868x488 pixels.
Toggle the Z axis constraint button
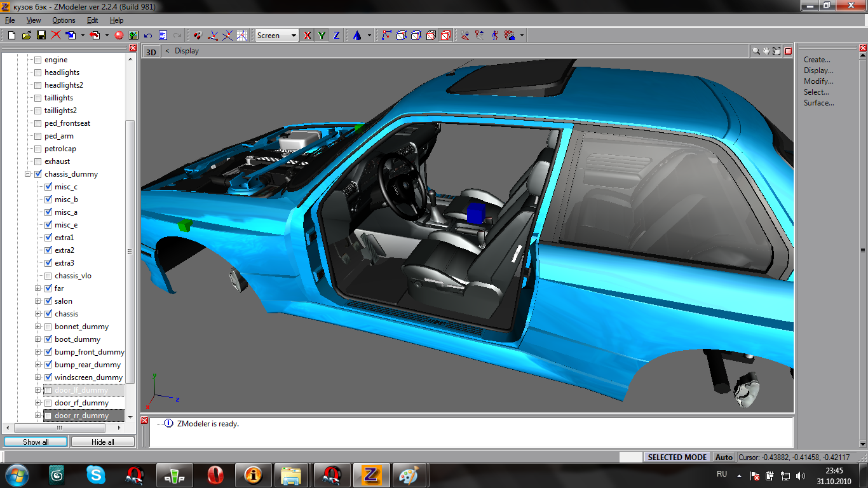point(336,36)
